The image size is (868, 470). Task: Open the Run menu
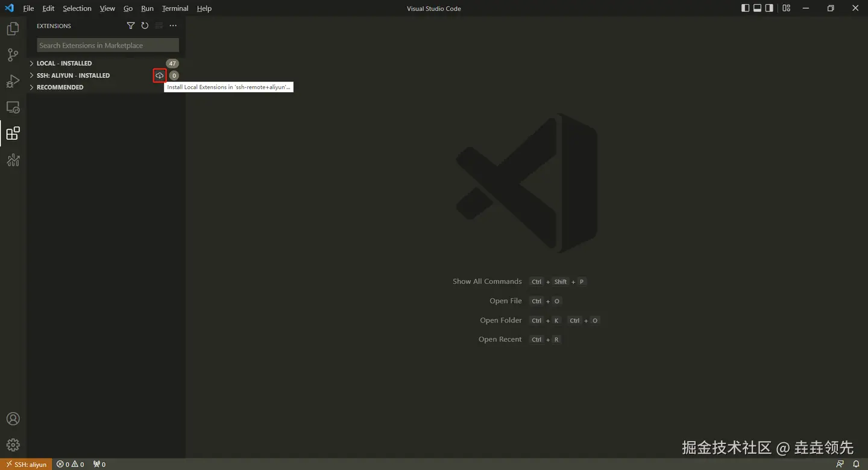click(x=147, y=8)
